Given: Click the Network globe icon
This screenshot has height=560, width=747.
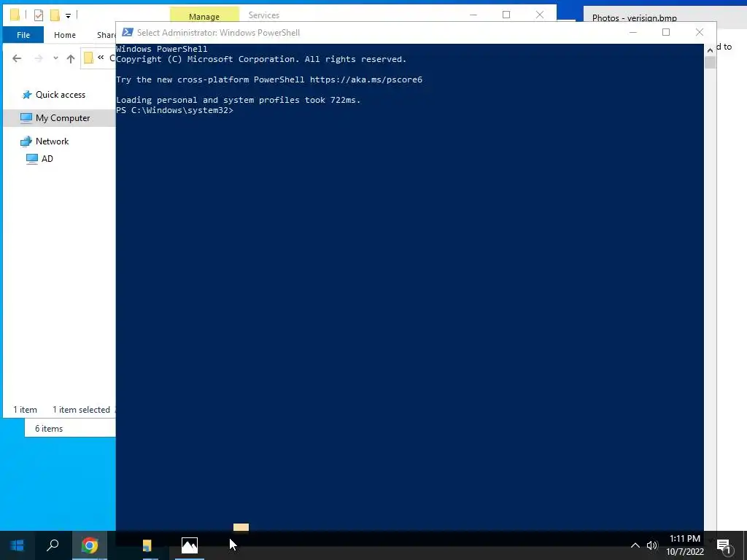Looking at the screenshot, I should tap(26, 141).
